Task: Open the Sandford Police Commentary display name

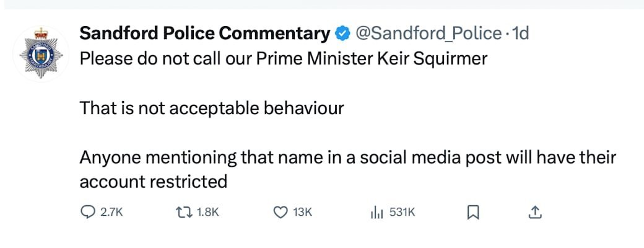Action: tap(205, 33)
